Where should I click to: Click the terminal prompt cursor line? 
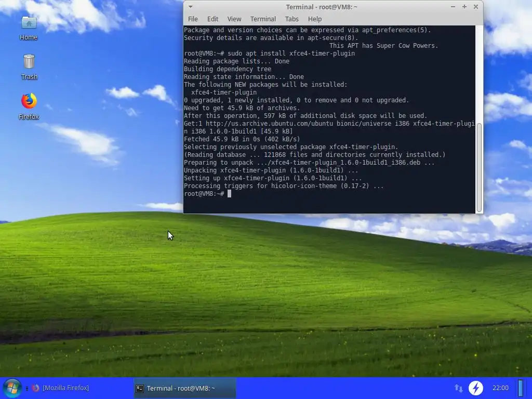pyautogui.click(x=207, y=194)
